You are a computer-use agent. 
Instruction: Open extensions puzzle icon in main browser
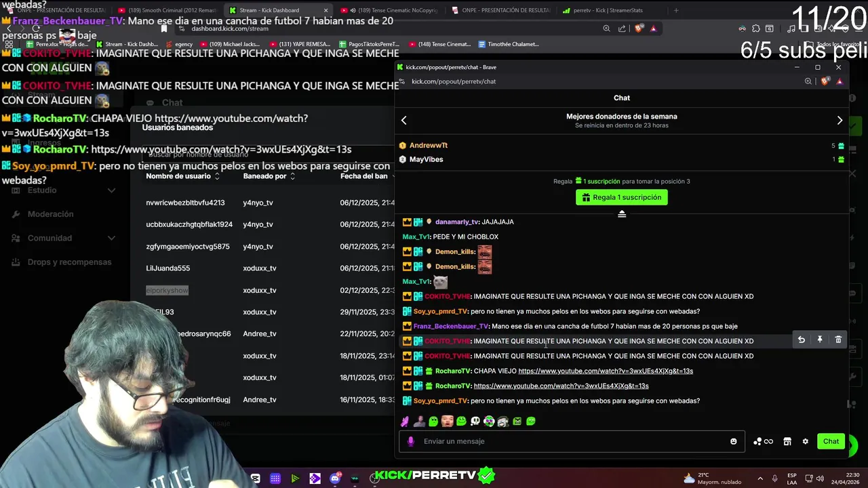click(x=756, y=28)
